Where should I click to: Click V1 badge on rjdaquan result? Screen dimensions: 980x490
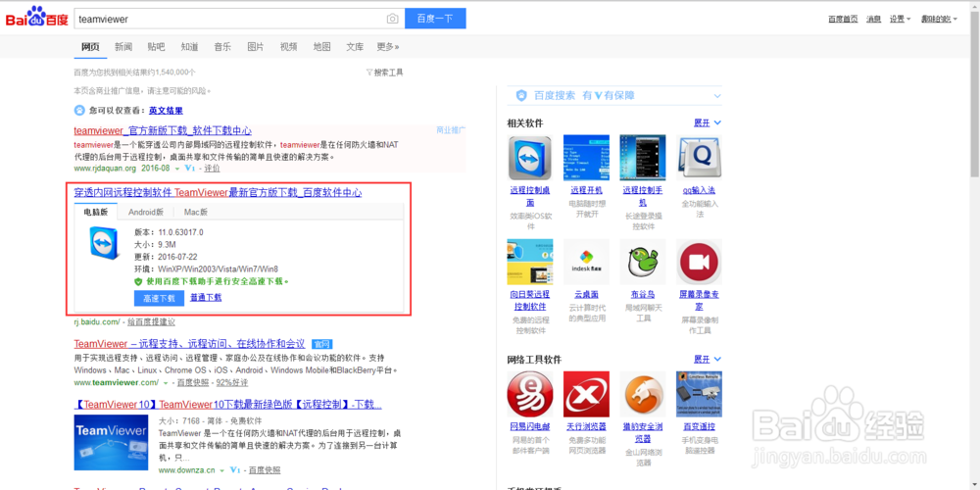[x=190, y=169]
